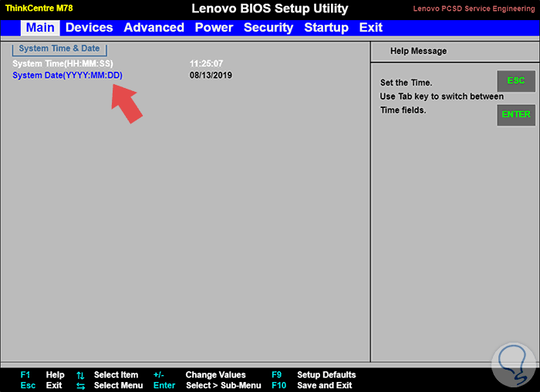Click the F1 Help key hint
Viewport: 540px width, 392px height.
(x=42, y=375)
